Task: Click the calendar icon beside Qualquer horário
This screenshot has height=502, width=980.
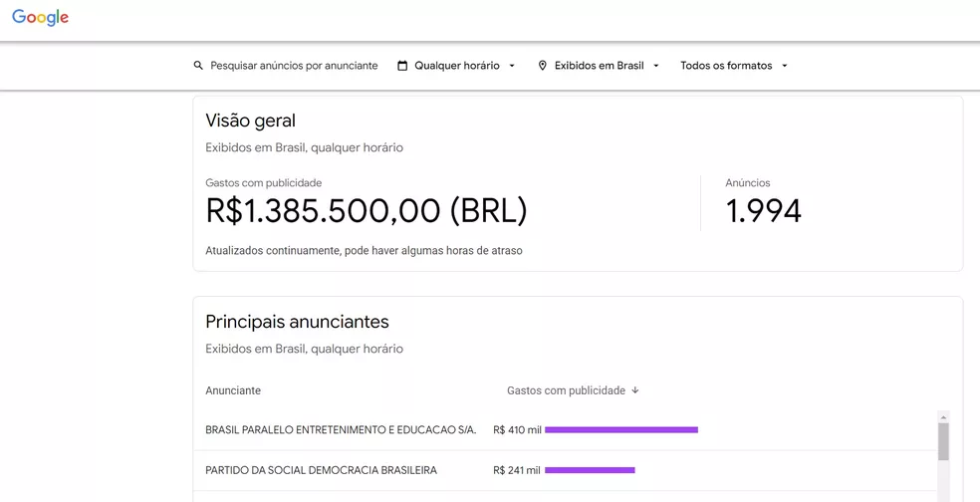Action: [x=402, y=66]
